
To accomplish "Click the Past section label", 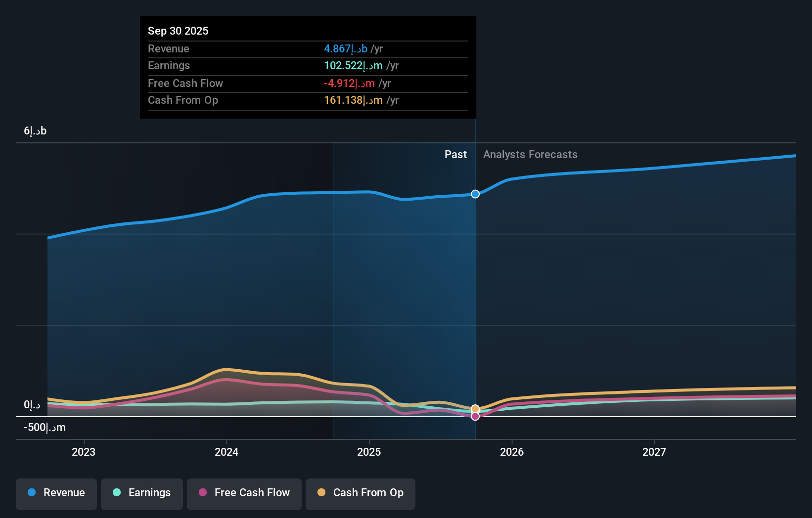I will pyautogui.click(x=455, y=154).
